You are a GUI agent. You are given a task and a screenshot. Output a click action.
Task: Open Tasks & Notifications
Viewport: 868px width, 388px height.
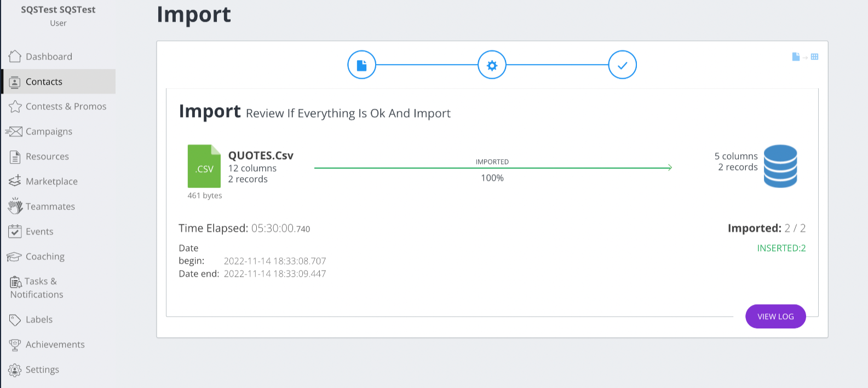(37, 288)
